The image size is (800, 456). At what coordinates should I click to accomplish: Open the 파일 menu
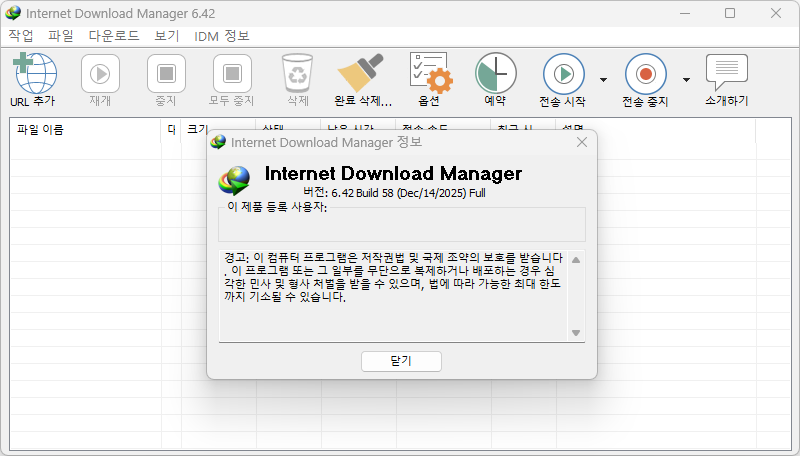61,36
